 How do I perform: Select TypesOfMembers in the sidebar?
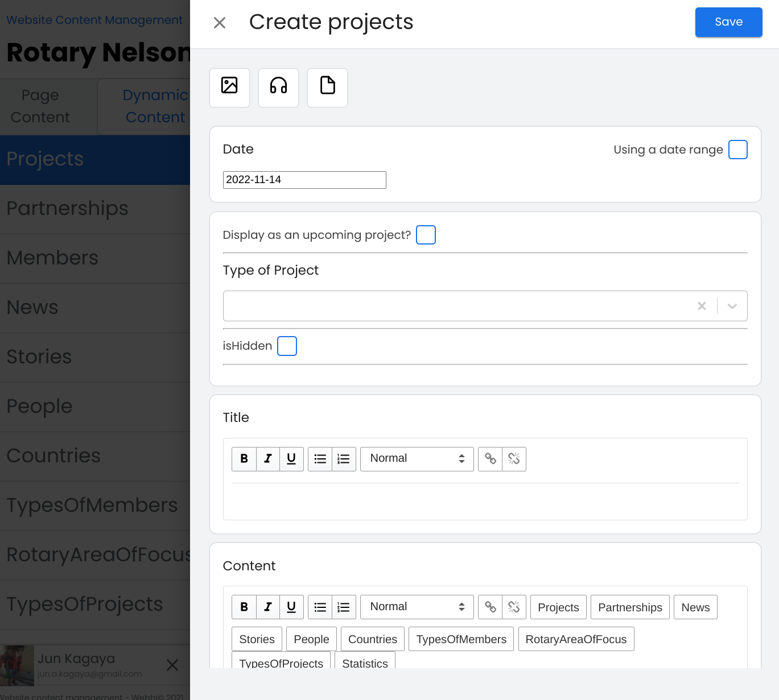[x=95, y=506]
